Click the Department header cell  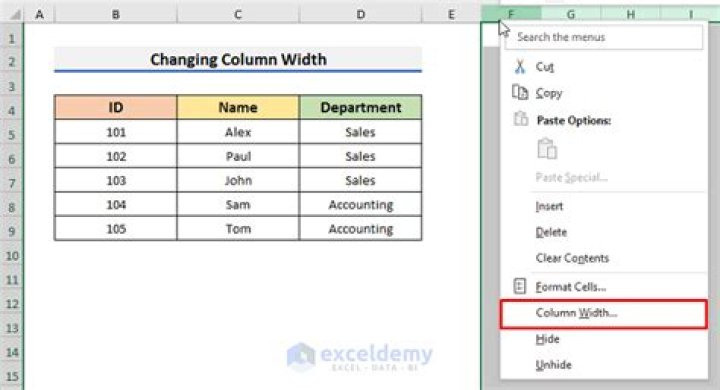click(360, 107)
